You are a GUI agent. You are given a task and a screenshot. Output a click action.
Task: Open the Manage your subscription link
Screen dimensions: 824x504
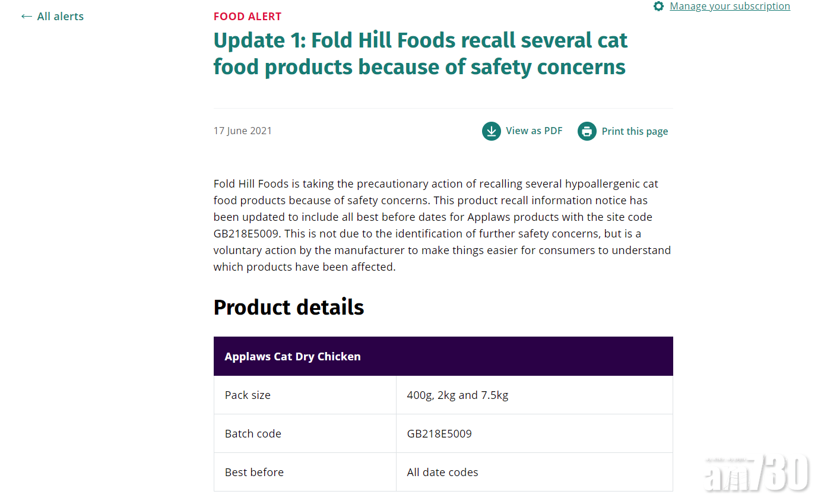coord(730,7)
